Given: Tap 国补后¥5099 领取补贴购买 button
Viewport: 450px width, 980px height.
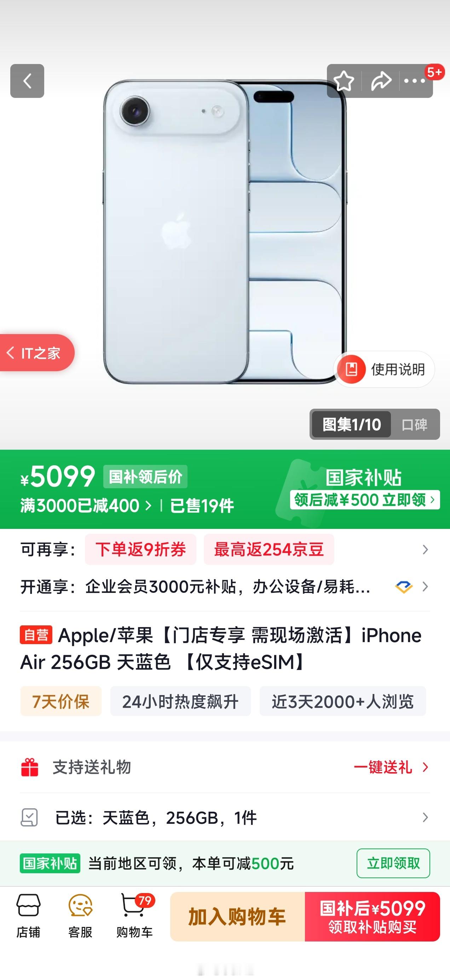Looking at the screenshot, I should pos(372,916).
